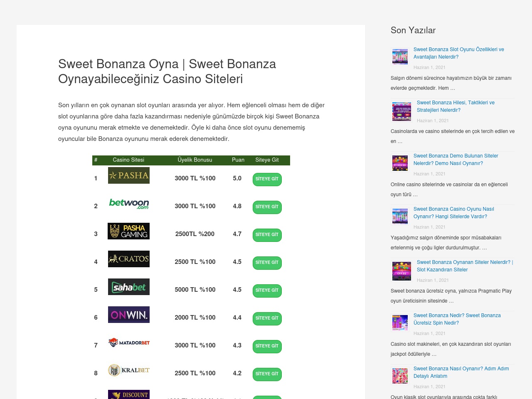Screen dimensions: 532x399
Task: Click Siteye Git for Cratos row 4
Action: pos(267,263)
